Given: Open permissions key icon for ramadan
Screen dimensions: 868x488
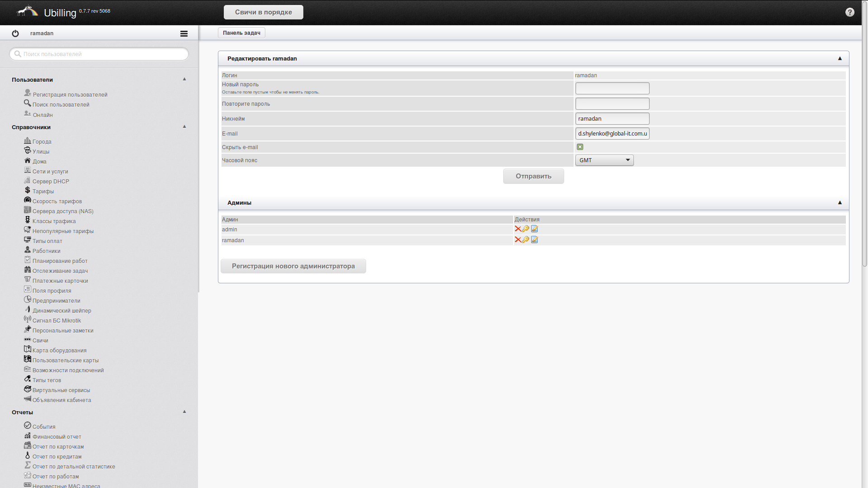Looking at the screenshot, I should coord(526,240).
